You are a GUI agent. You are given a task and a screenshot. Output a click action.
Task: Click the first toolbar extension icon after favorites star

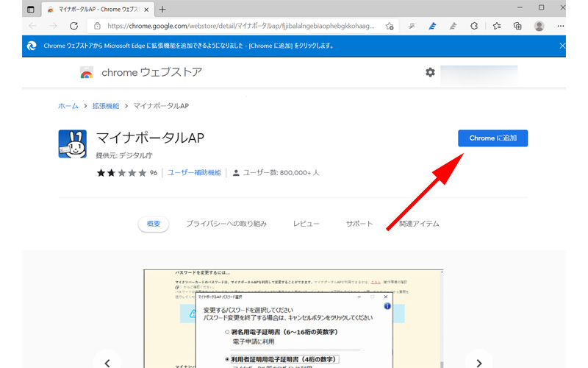coord(412,26)
